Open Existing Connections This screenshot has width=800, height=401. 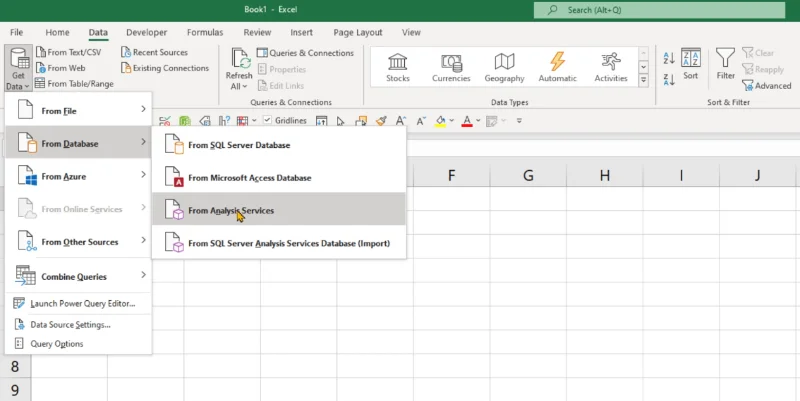click(165, 68)
